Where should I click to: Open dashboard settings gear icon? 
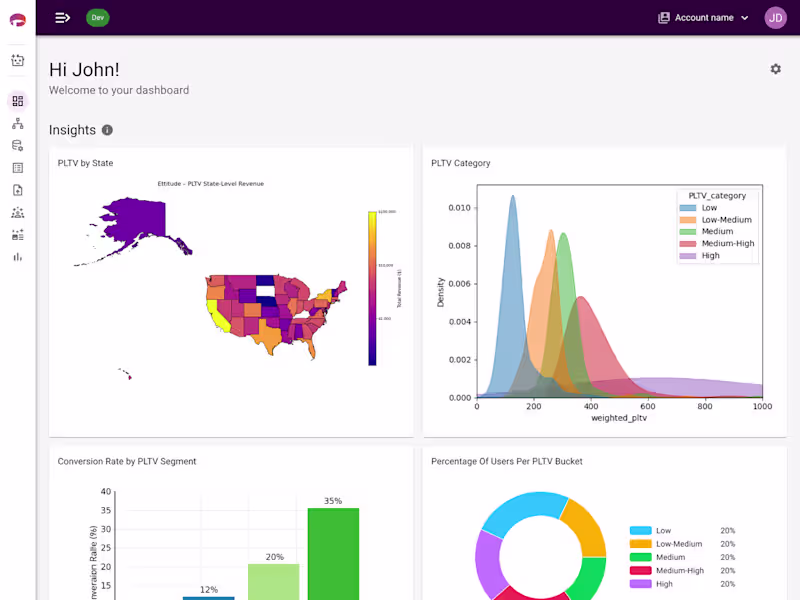coord(776,69)
